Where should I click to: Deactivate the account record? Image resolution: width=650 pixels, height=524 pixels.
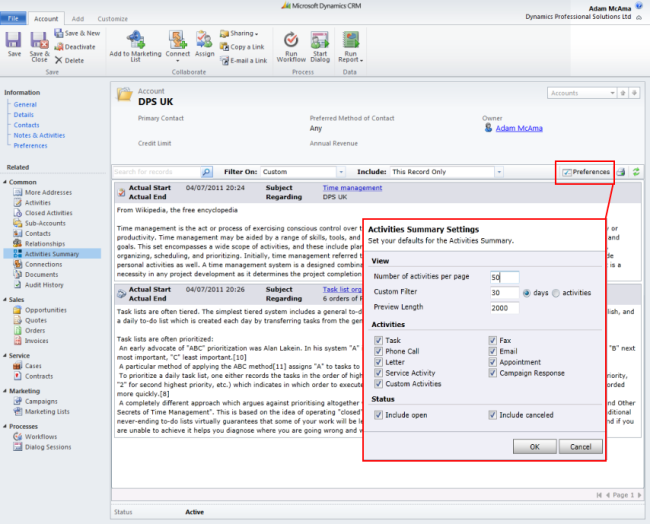click(75, 47)
